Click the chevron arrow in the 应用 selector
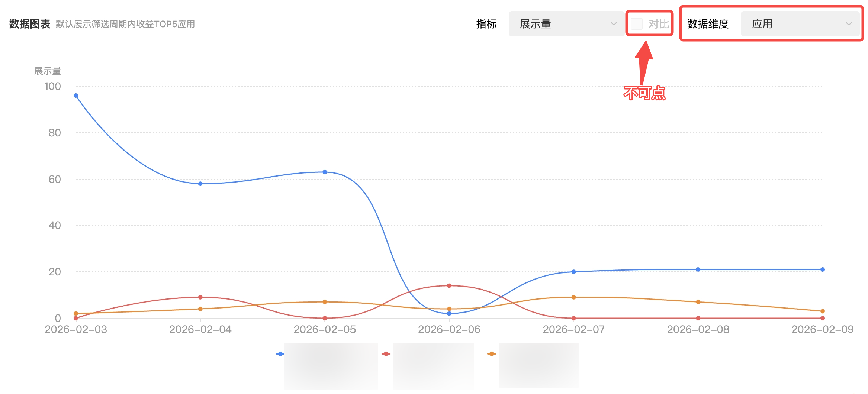Image resolution: width=868 pixels, height=394 pixels. tap(849, 24)
